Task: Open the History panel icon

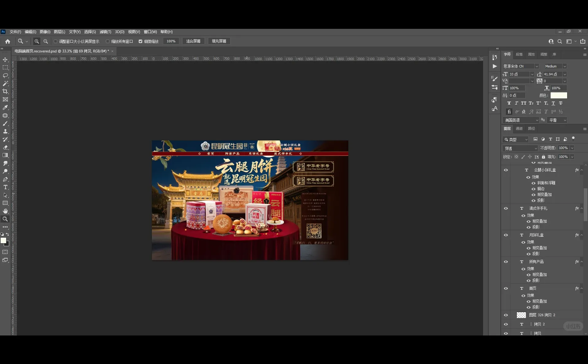Action: coord(494,57)
